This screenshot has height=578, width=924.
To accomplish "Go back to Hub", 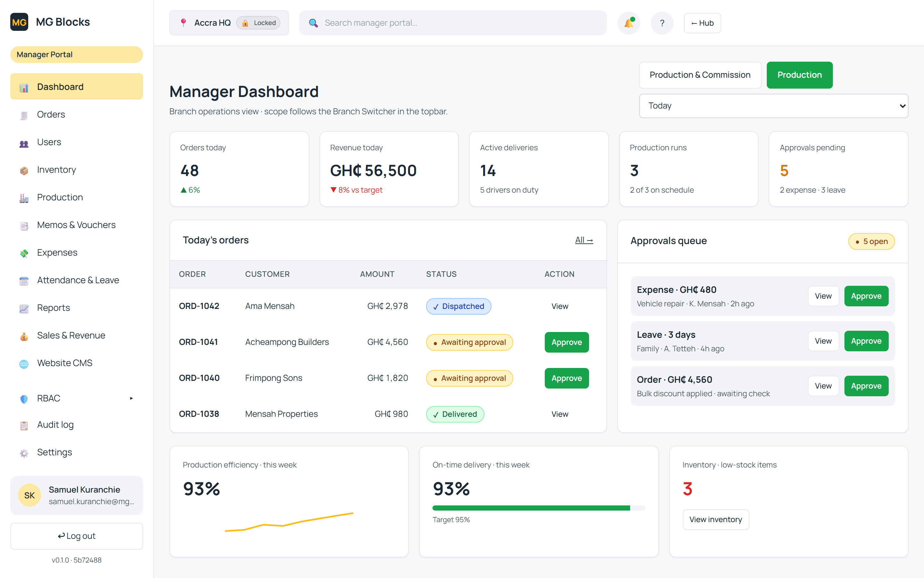I will pos(702,23).
